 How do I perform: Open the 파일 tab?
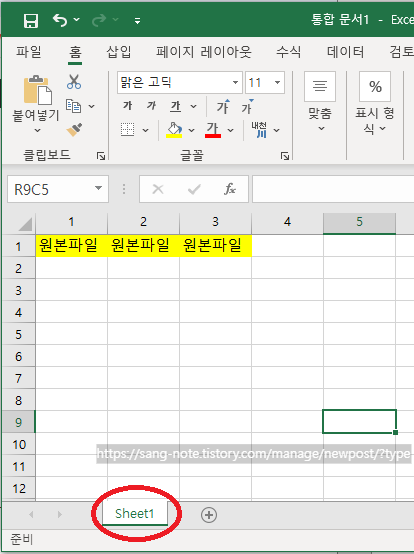tap(29, 52)
